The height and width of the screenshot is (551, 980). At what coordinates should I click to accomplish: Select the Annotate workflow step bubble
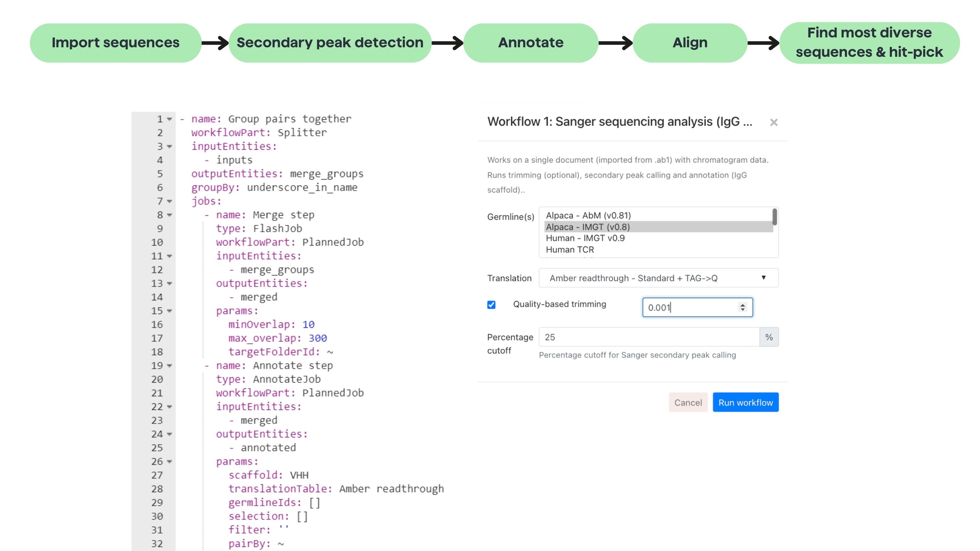point(530,42)
